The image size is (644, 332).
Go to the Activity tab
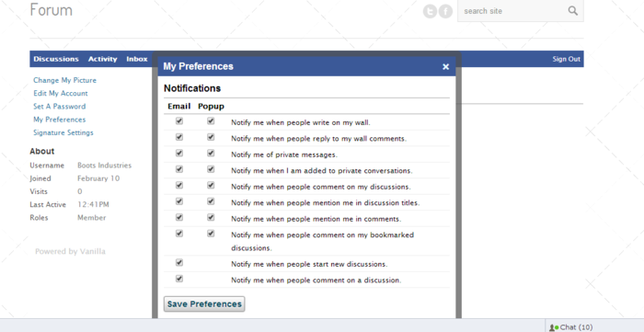tap(103, 59)
